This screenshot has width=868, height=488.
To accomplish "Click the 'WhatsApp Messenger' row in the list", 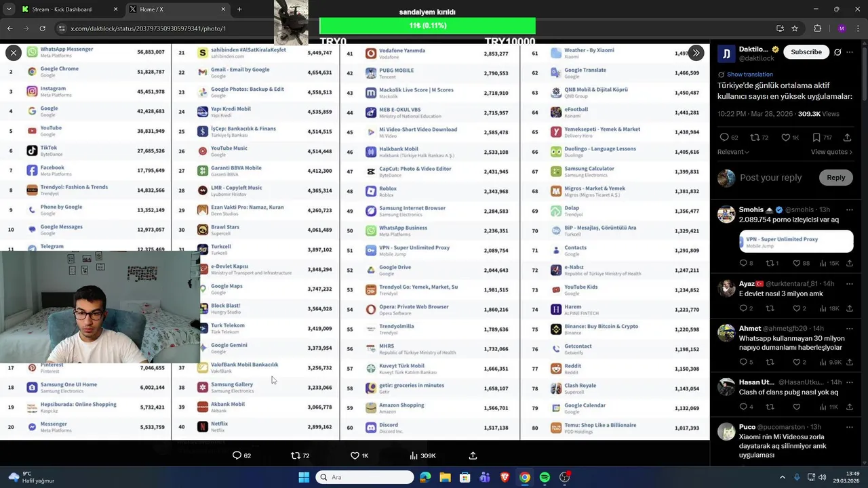I will coord(85,52).
